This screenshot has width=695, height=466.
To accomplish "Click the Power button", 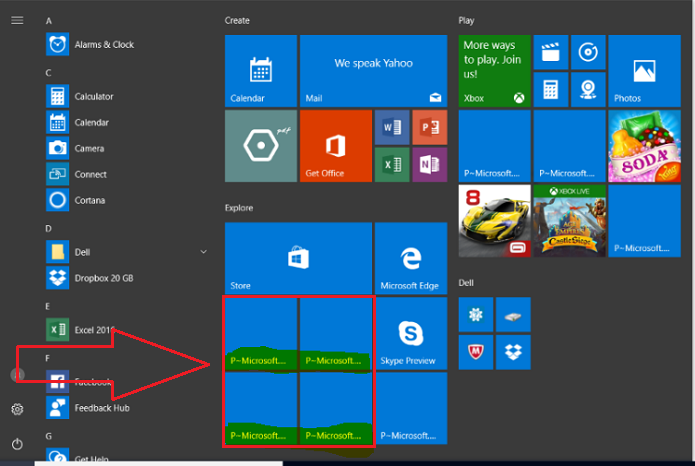I will [x=17, y=444].
